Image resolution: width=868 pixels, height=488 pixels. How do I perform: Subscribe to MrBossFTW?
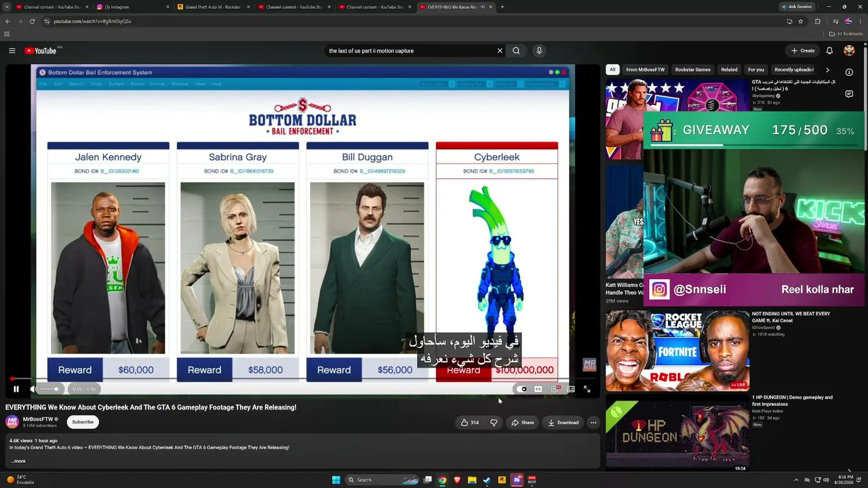tap(83, 422)
